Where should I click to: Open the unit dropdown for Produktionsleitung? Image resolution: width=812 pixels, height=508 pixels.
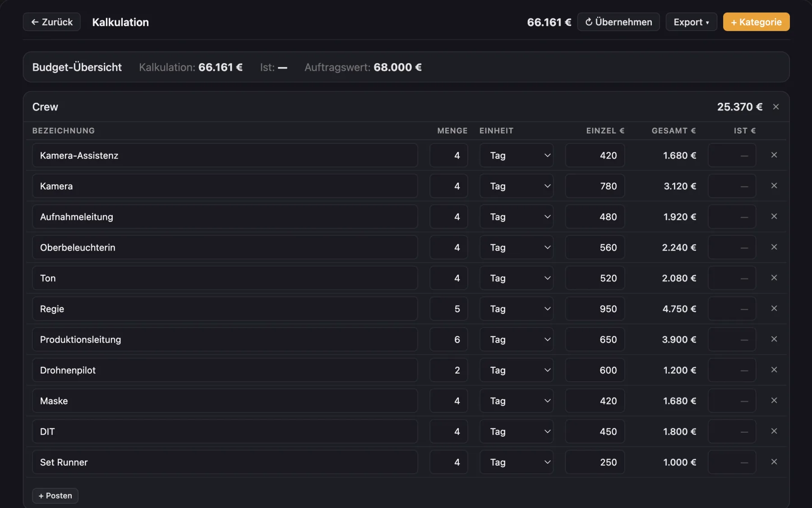(516, 339)
